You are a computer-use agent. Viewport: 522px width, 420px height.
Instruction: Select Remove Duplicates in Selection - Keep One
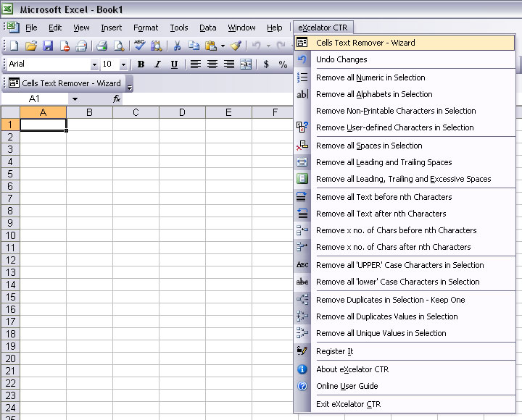click(x=405, y=300)
